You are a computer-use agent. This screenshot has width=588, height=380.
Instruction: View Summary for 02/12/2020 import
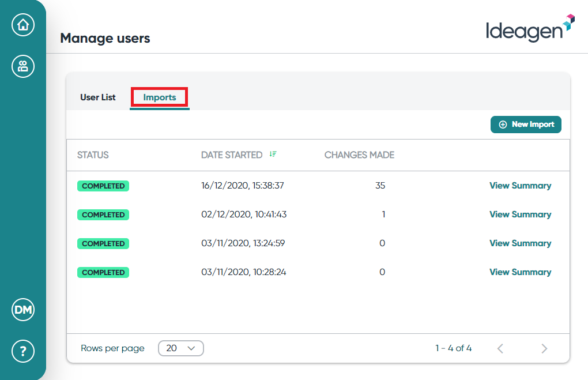pyautogui.click(x=520, y=215)
